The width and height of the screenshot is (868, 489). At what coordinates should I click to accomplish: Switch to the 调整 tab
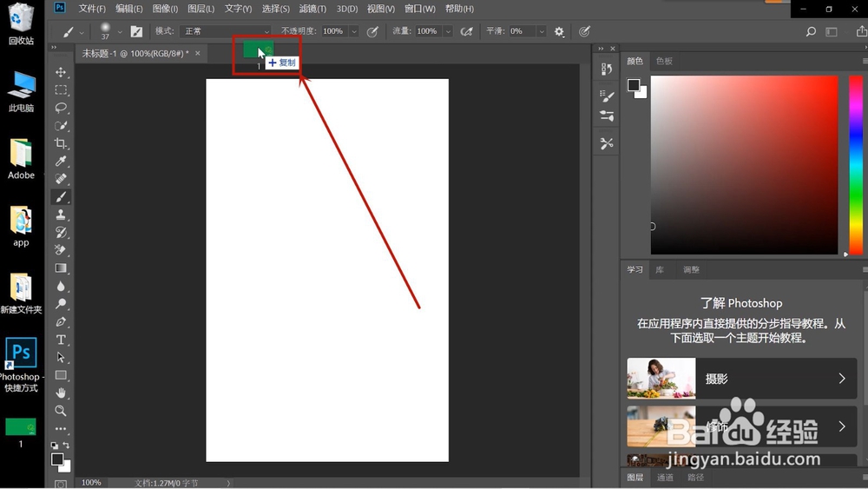click(x=691, y=270)
